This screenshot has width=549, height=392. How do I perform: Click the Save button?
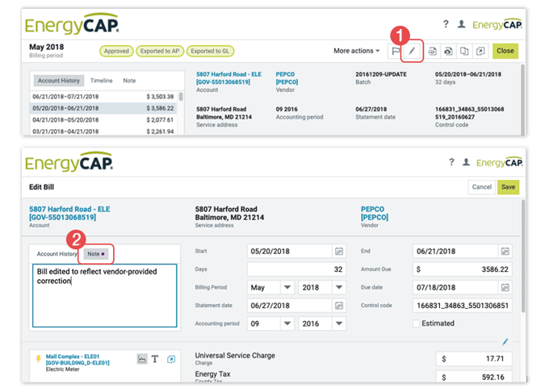point(509,186)
